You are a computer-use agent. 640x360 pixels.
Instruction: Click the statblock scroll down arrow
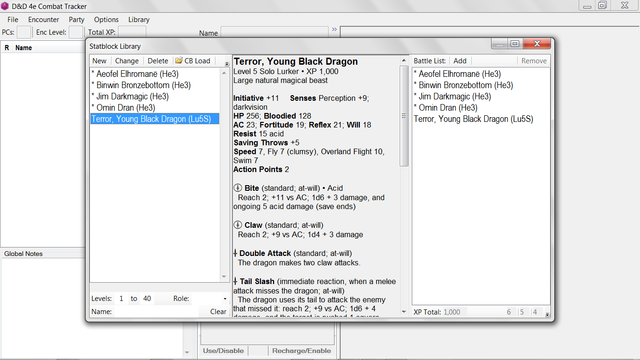tap(404, 312)
